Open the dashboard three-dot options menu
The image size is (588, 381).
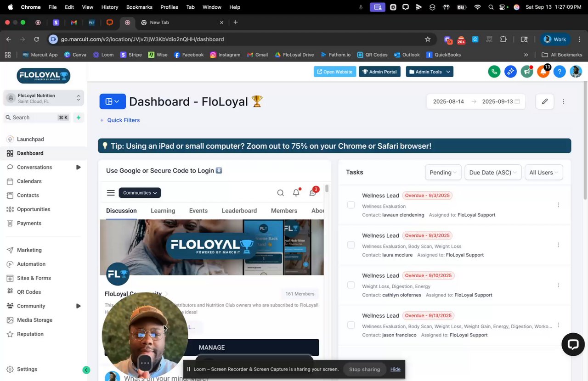point(563,101)
